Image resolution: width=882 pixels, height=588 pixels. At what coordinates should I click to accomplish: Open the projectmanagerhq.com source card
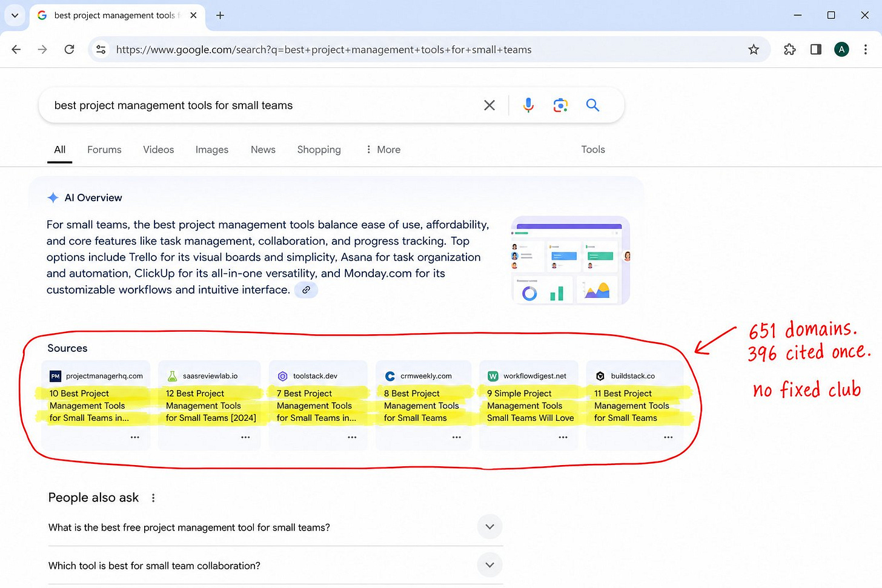tap(94, 405)
